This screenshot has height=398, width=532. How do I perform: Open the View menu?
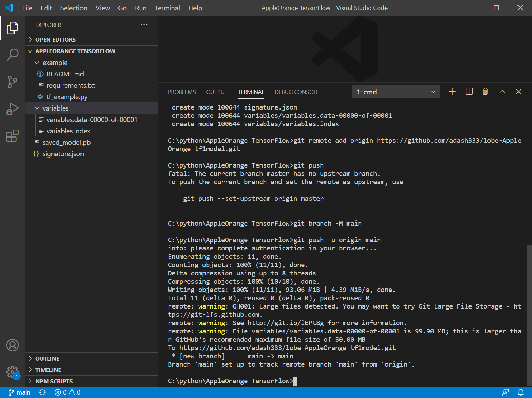click(103, 8)
